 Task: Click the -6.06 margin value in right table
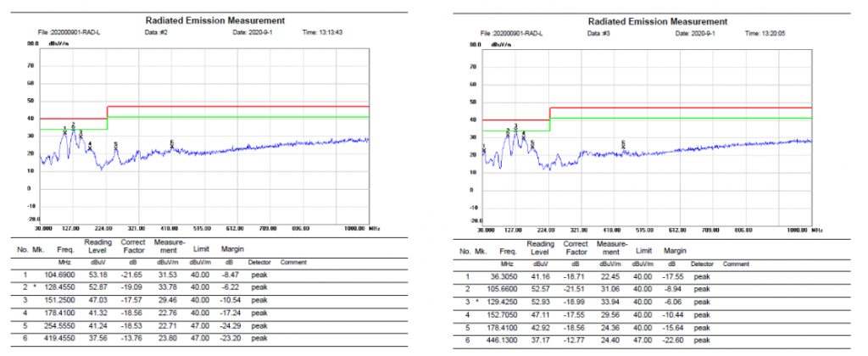676,301
